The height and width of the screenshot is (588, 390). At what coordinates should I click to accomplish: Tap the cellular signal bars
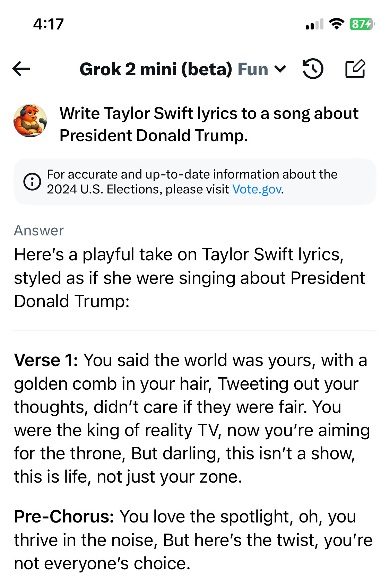314,24
